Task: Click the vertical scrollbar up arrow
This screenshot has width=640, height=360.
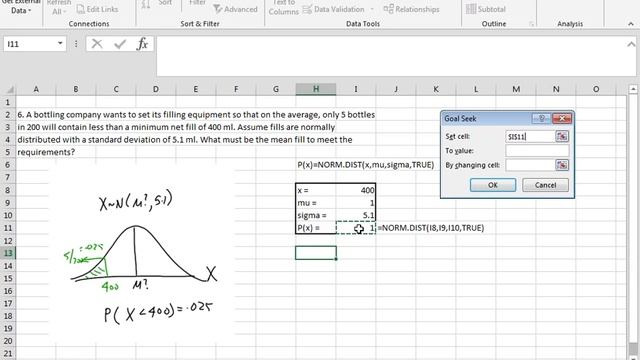Action: click(x=633, y=89)
